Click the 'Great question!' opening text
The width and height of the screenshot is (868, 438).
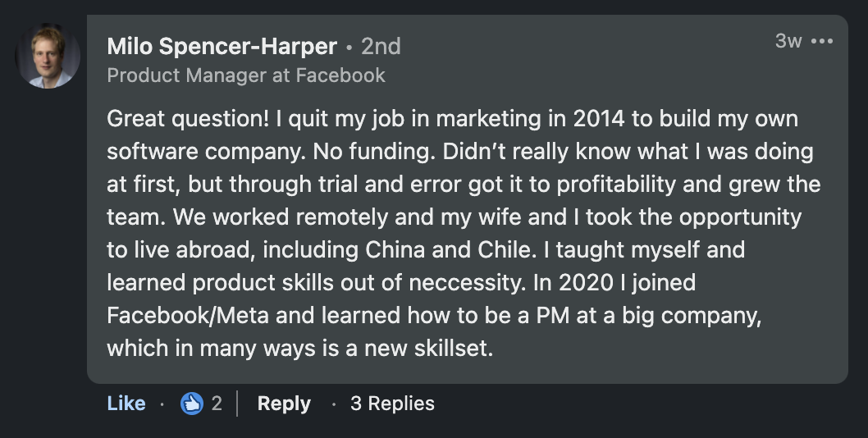click(x=188, y=119)
